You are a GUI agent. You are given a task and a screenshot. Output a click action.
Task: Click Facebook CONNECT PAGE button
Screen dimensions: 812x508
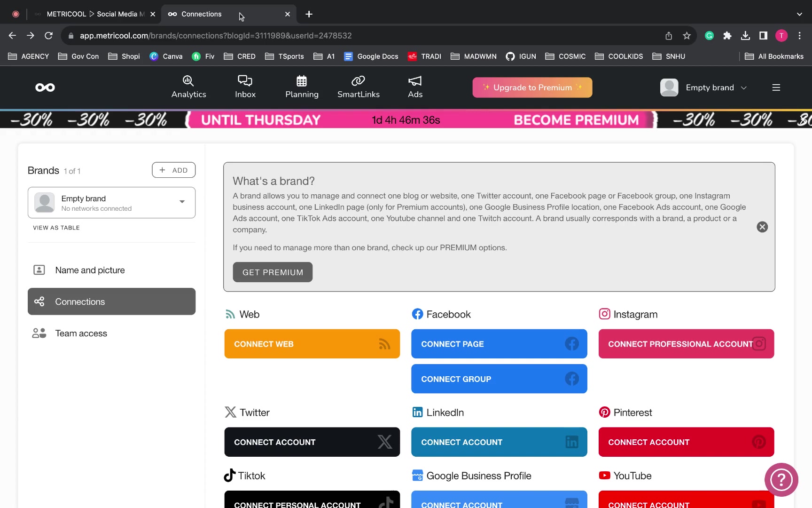[499, 344]
